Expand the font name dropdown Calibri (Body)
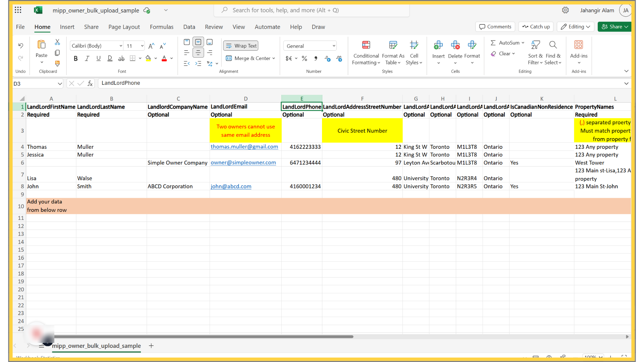Image resolution: width=644 pixels, height=362 pixels. click(x=121, y=46)
